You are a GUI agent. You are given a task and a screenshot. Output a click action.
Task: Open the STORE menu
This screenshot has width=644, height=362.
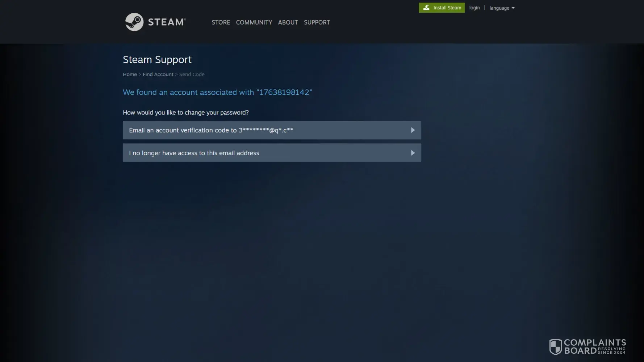(221, 22)
